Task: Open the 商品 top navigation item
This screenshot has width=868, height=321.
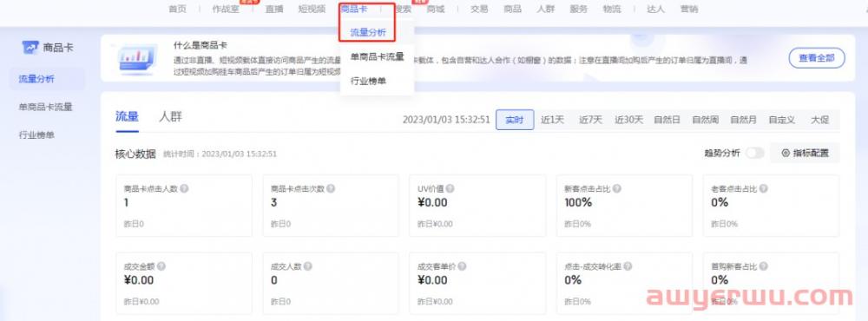Action: coord(512,9)
